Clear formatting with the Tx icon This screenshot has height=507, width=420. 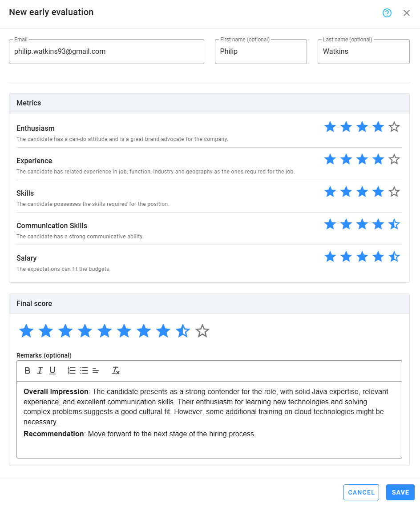click(x=116, y=370)
